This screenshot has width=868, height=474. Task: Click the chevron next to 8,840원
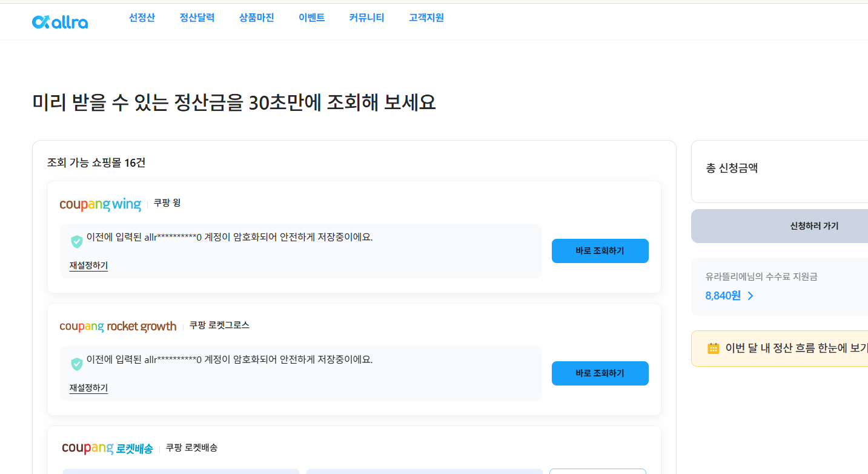click(750, 296)
